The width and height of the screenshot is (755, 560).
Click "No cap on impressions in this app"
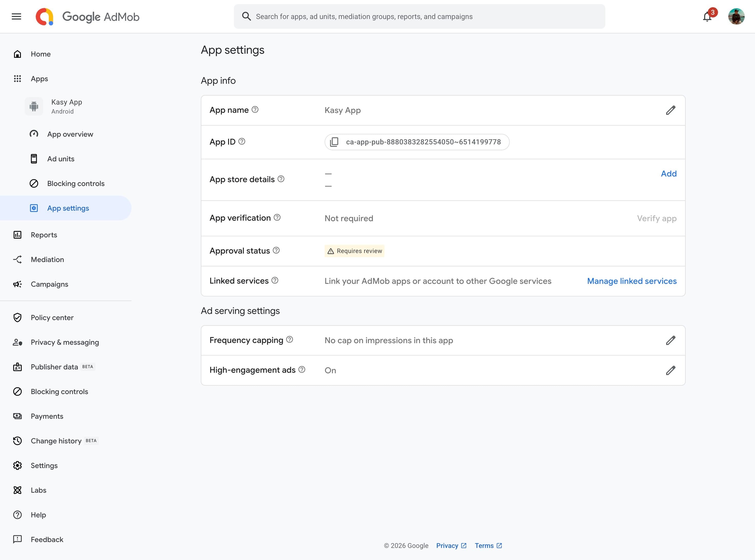click(x=389, y=340)
